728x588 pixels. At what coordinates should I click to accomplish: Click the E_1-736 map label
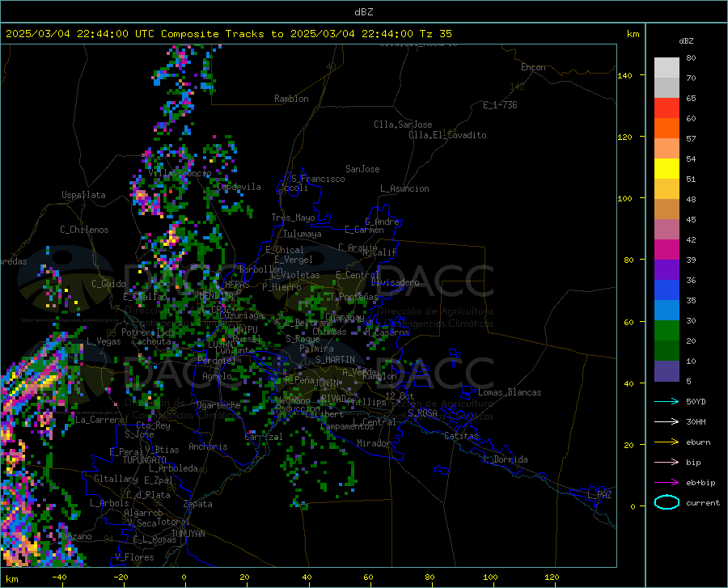500,105
